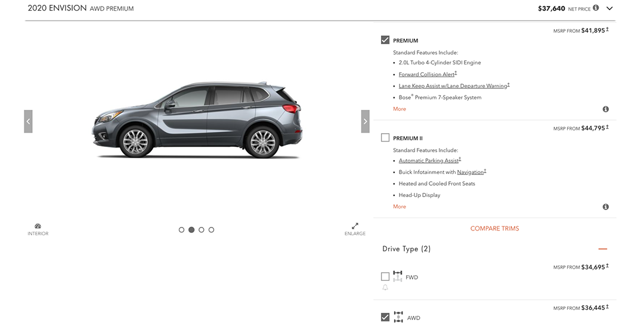Expand More features under Premium trim

(x=400, y=109)
